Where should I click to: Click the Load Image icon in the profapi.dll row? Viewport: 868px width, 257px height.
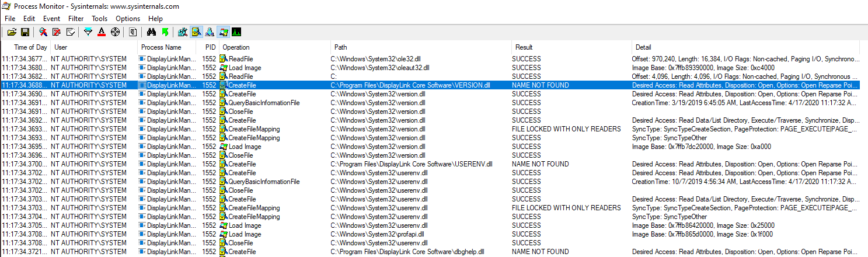224,234
